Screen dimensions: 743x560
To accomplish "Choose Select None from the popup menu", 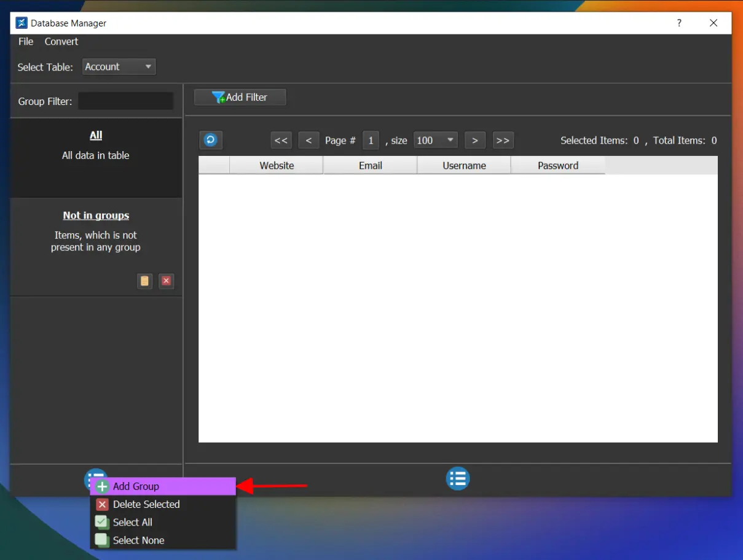I will tap(163, 540).
